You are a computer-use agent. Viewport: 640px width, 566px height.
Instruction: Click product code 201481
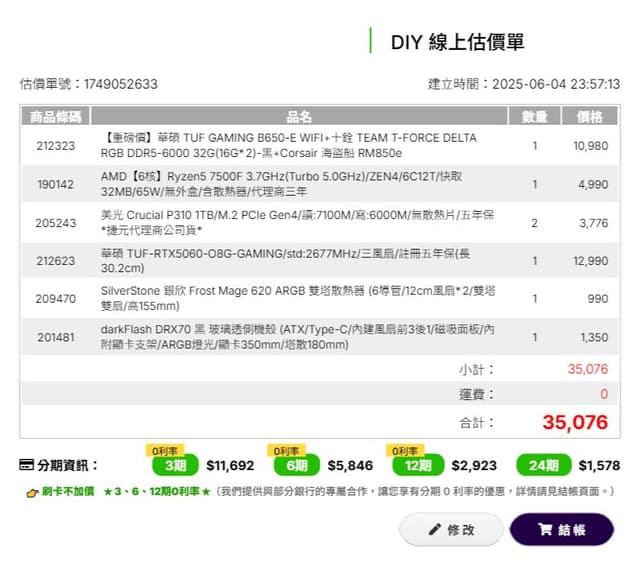tap(56, 338)
